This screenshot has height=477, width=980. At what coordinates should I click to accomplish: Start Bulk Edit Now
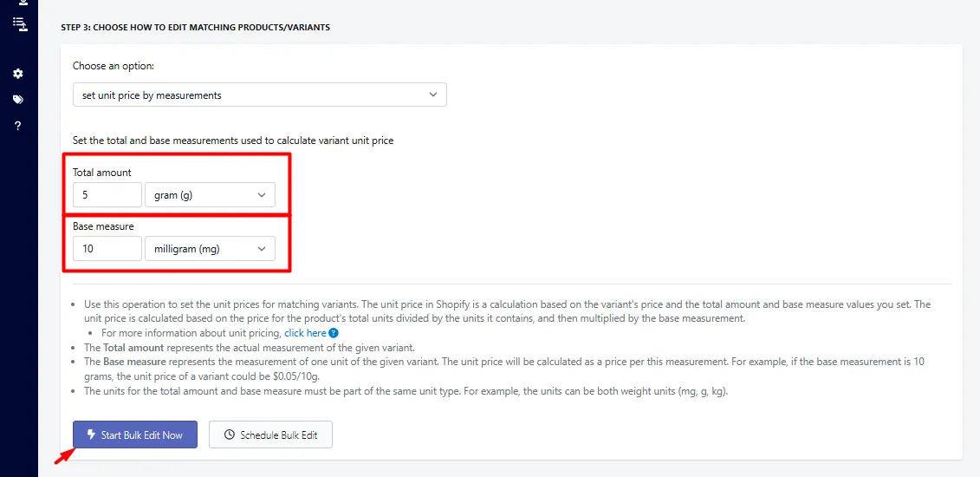tap(135, 435)
